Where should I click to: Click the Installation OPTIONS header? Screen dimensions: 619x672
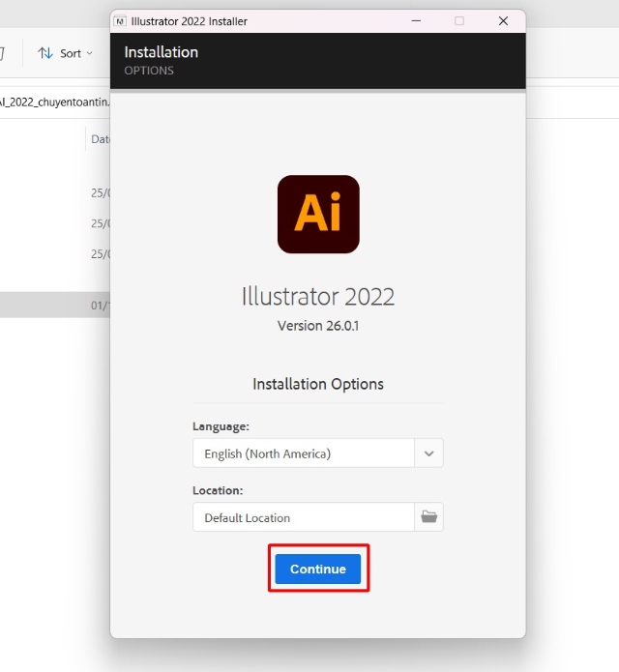click(162, 60)
